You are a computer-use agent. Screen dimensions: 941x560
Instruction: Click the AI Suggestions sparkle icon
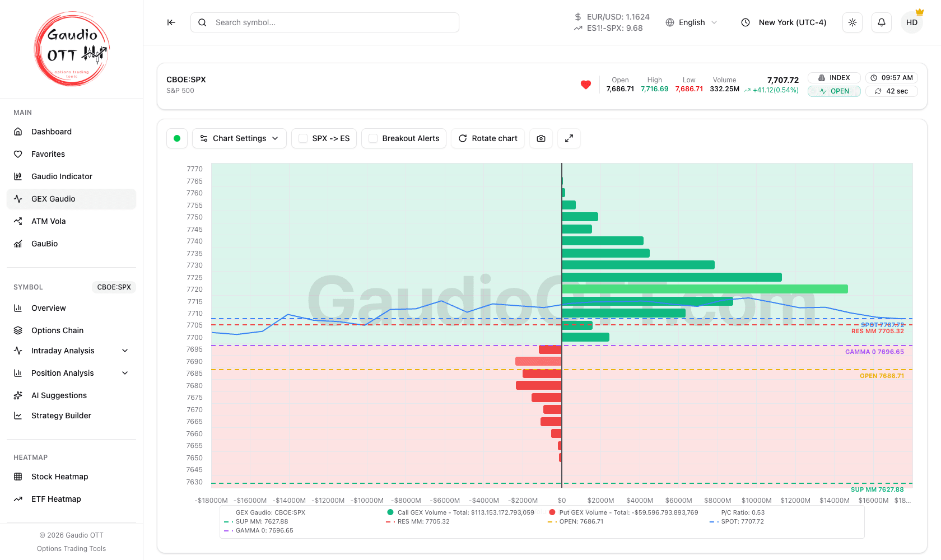[x=18, y=395]
